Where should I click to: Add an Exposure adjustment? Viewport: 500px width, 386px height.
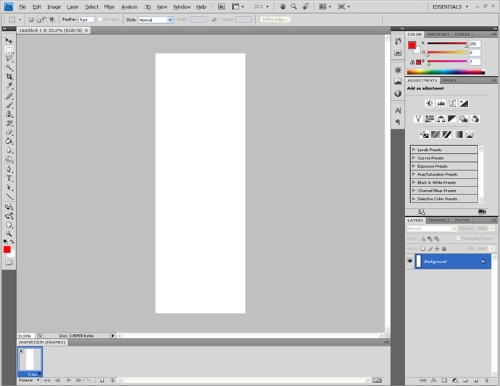tap(463, 103)
